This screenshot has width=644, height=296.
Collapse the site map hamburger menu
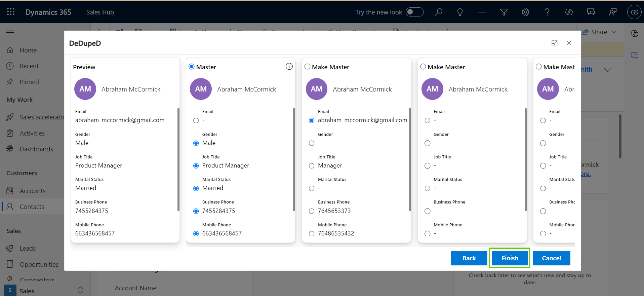(x=10, y=32)
